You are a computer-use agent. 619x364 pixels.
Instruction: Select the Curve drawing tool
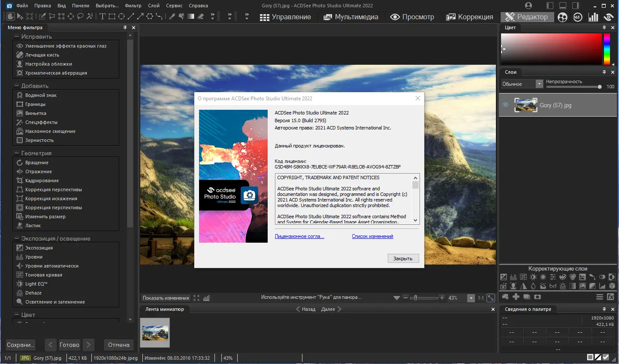[x=159, y=17]
